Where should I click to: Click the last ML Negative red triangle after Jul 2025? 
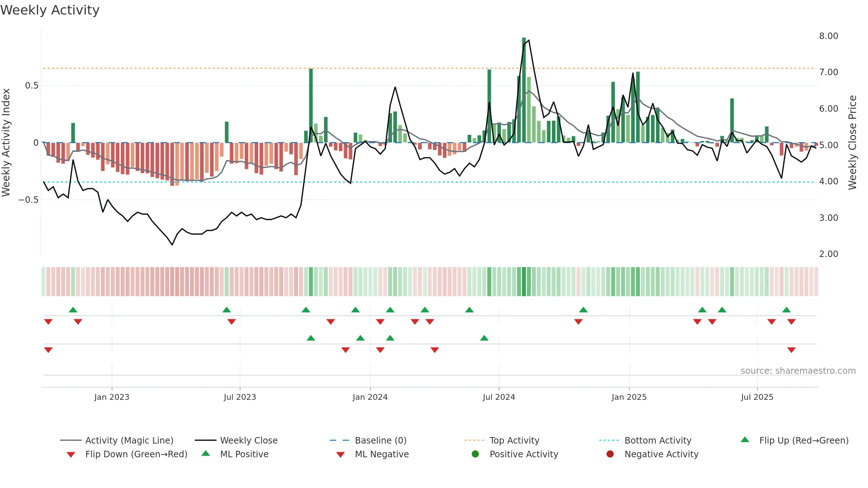(x=791, y=350)
